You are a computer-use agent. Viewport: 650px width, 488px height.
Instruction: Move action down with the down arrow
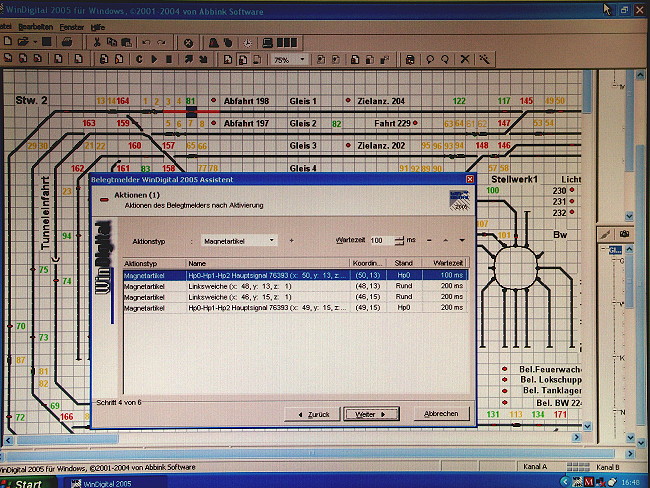pos(462,240)
